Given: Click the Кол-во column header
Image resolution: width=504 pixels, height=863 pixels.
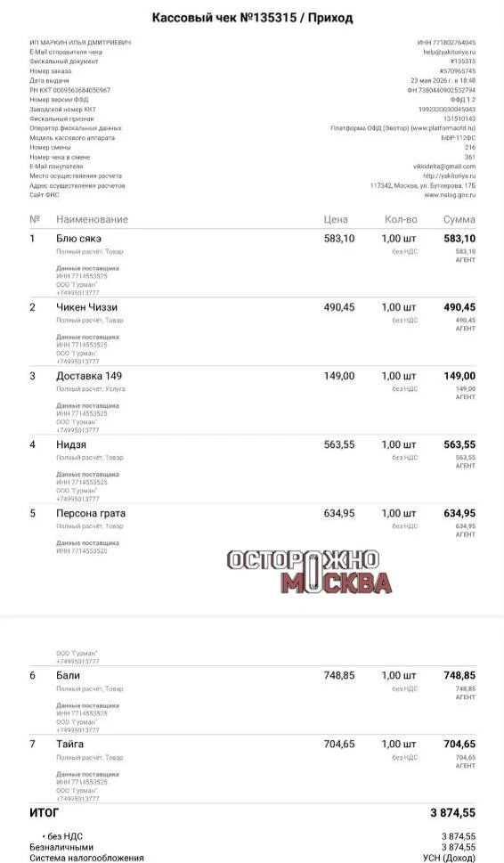Looking at the screenshot, I should point(401,219).
